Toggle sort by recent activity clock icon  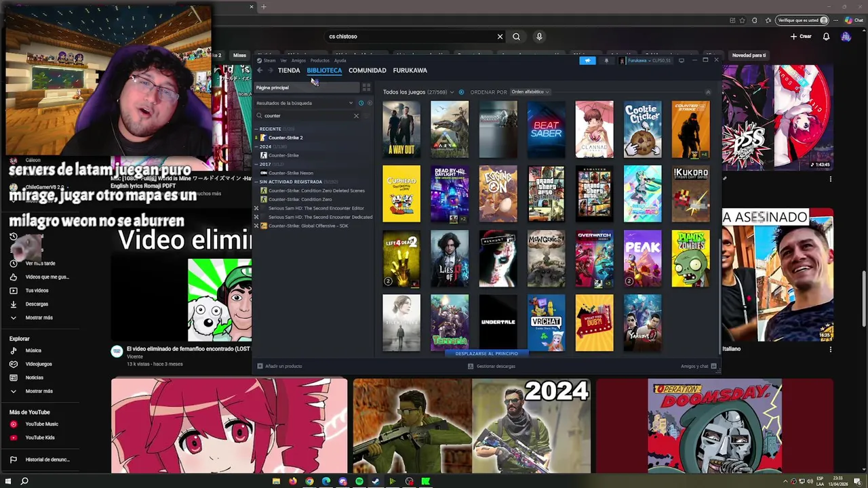tap(361, 103)
